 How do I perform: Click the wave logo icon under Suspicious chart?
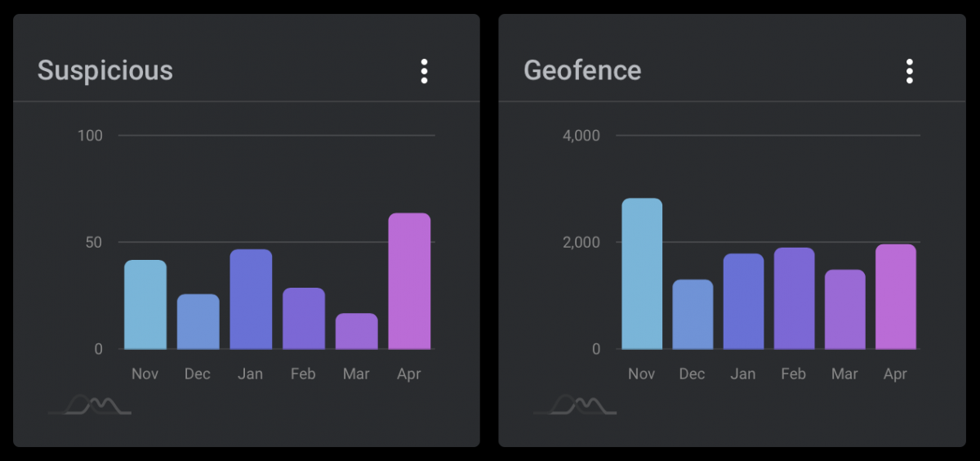pos(90,405)
